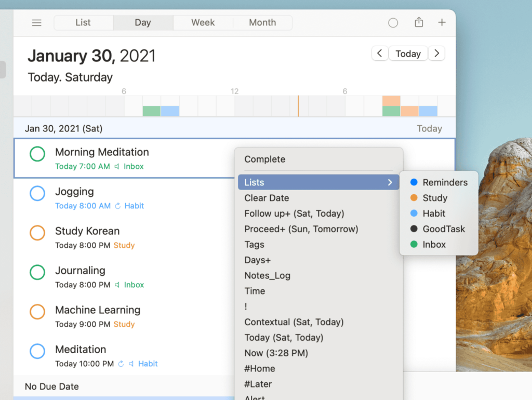Viewport: 532px width, 400px height.
Task: Go to the next day with the right arrow
Action: 436,53
